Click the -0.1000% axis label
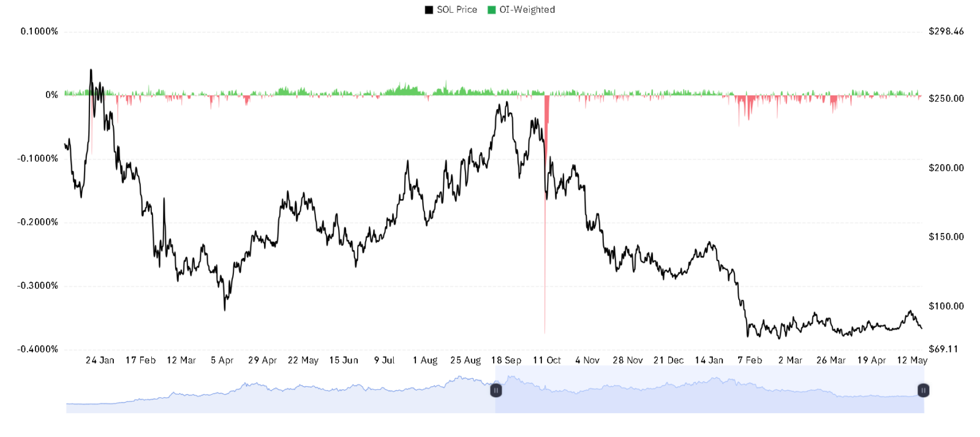 (x=37, y=159)
